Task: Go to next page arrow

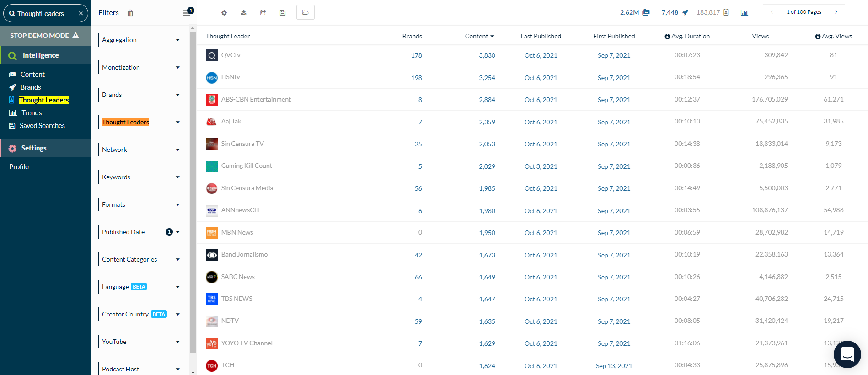Action: pyautogui.click(x=836, y=12)
